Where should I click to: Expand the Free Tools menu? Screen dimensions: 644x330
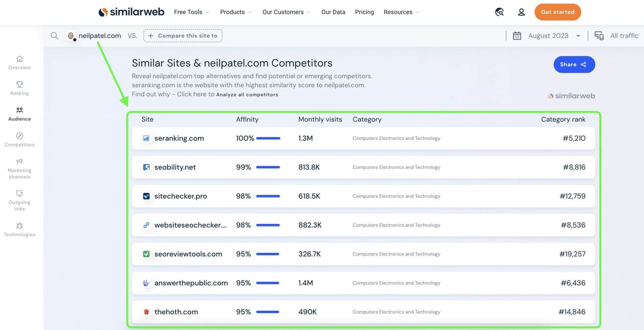point(191,12)
